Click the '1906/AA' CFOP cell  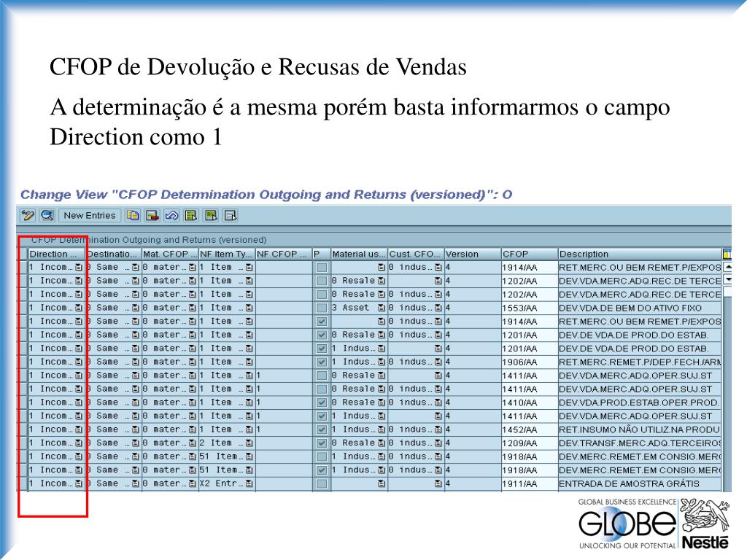tap(530, 362)
